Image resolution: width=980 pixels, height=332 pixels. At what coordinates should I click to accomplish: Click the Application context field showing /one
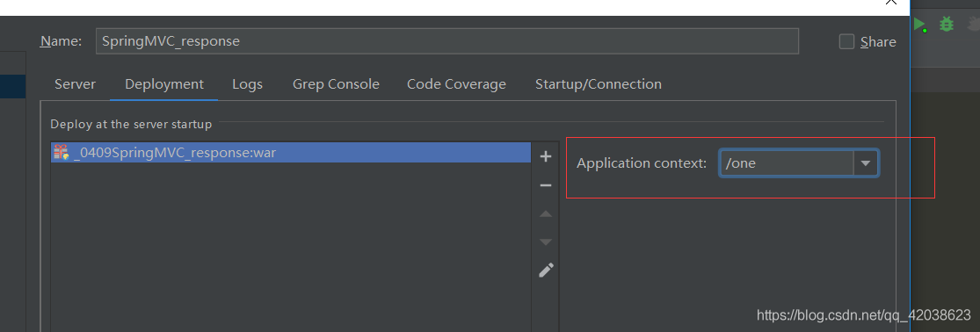787,162
